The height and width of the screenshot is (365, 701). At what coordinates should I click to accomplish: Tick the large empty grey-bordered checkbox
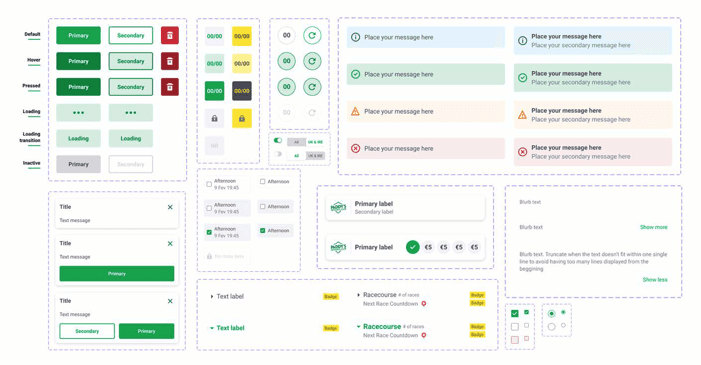[x=515, y=327]
